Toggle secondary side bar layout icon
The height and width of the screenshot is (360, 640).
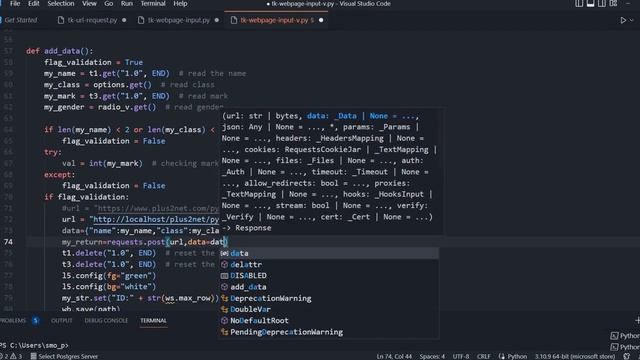pyautogui.click(x=602, y=4)
